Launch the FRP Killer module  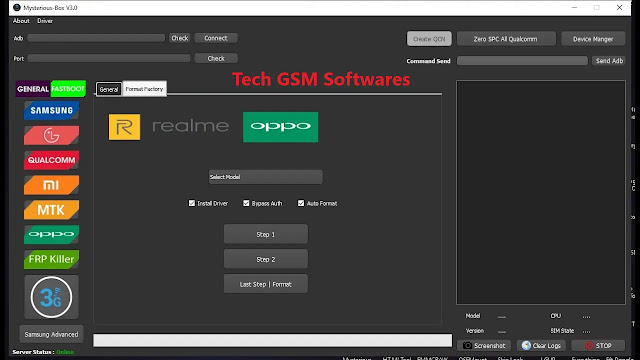[x=51, y=259]
